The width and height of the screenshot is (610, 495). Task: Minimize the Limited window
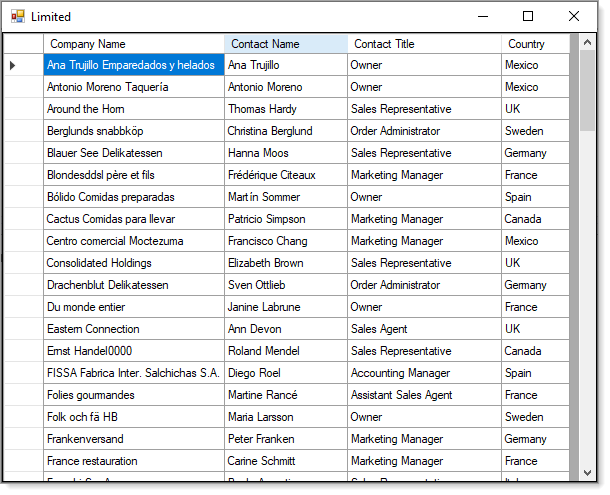click(483, 16)
